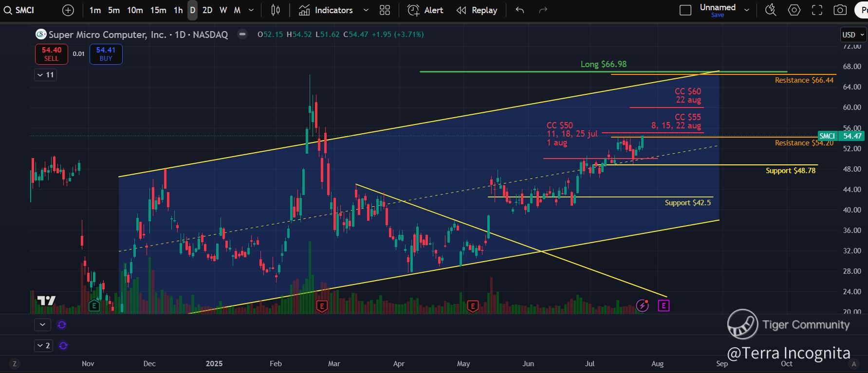Select the 'Resistance $66.44' label
The image size is (868, 373).
(x=804, y=80)
